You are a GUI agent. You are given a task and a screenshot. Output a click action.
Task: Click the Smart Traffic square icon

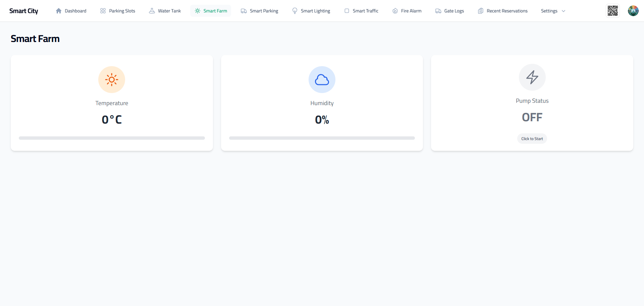click(347, 11)
